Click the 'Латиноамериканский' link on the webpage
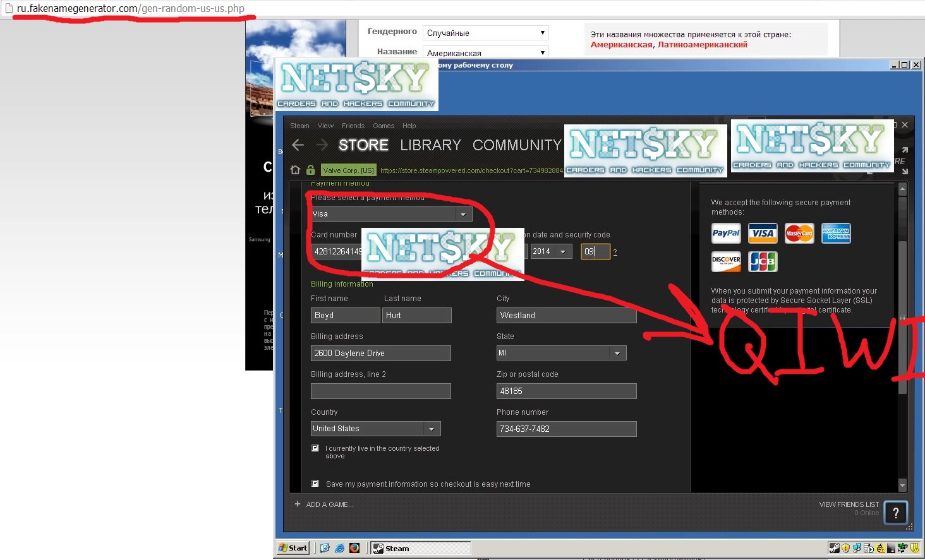 [x=702, y=44]
